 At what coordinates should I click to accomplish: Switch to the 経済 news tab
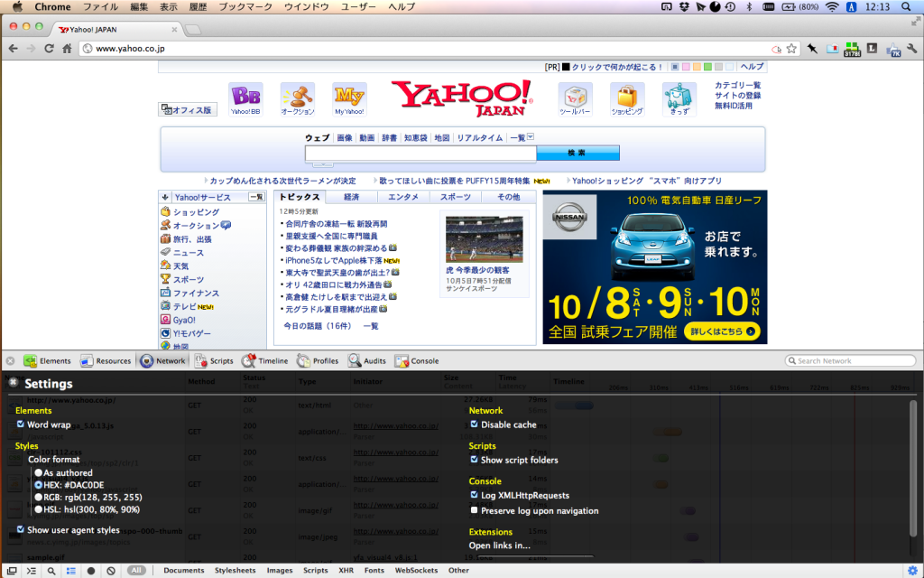click(x=351, y=197)
